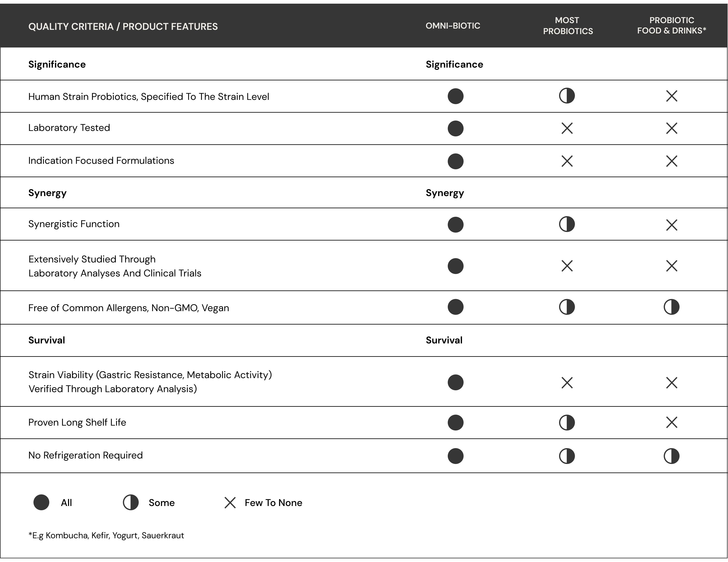Click seventh row's Most Probiotics X mark
This screenshot has width=728, height=562.
567,383
